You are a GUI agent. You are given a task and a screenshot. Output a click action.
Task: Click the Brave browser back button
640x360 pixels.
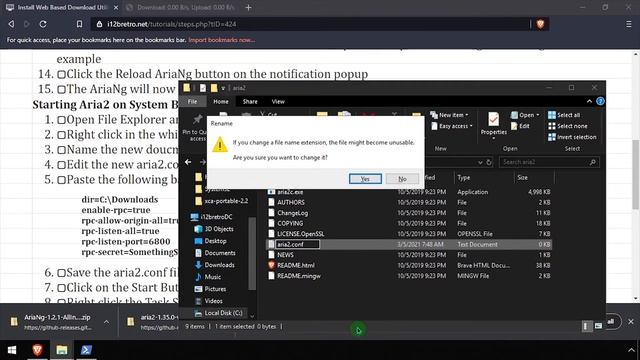11,24
